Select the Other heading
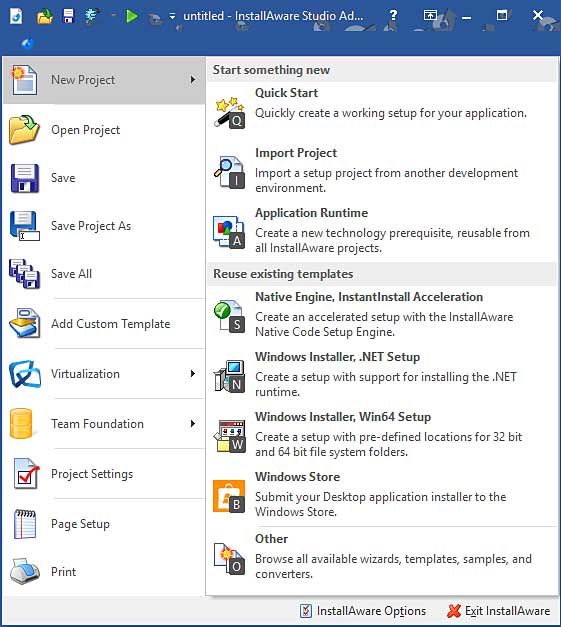561x627 pixels. click(272, 539)
